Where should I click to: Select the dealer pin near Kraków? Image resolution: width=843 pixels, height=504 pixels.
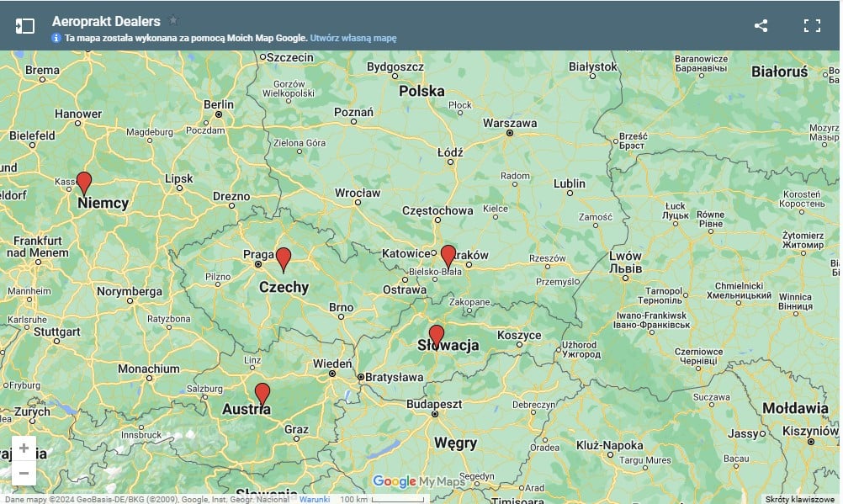448,255
